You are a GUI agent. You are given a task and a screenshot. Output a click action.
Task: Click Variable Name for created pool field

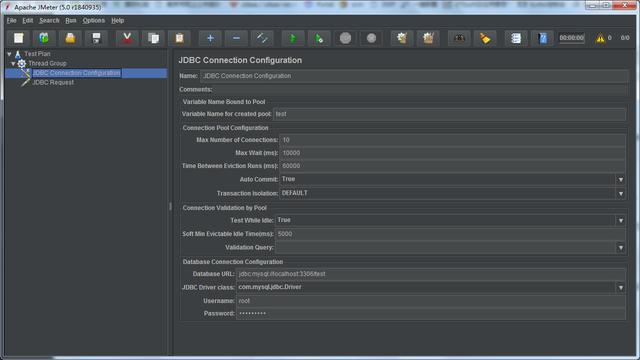449,114
